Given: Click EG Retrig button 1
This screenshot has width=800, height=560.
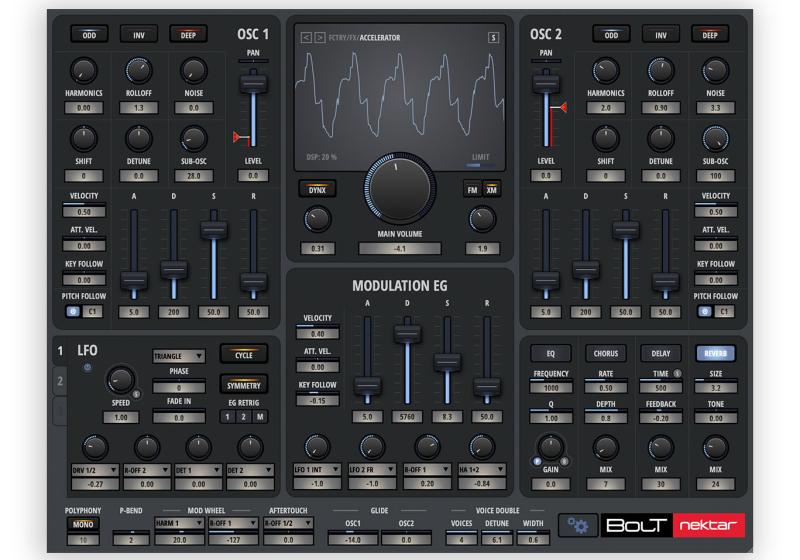Looking at the screenshot, I should 228,417.
